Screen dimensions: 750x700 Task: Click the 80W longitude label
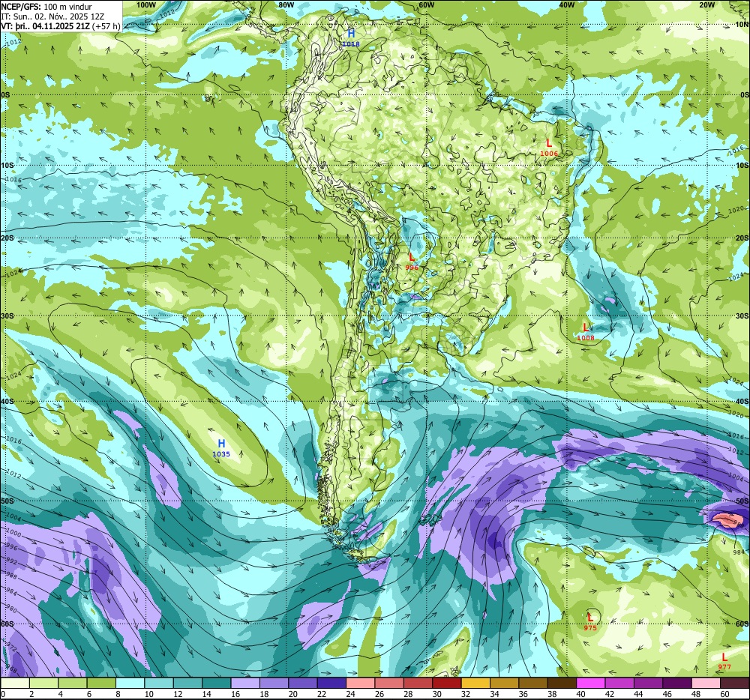[x=286, y=4]
